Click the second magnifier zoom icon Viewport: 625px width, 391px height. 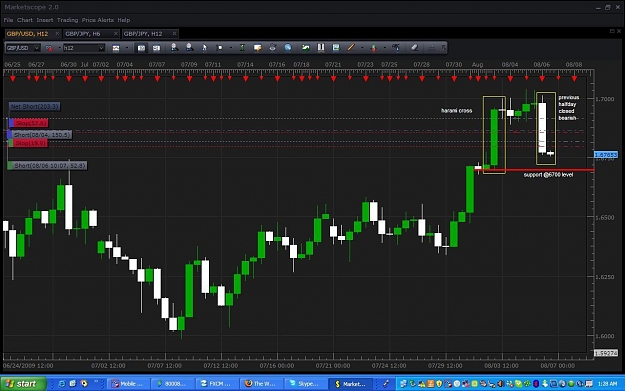[x=190, y=47]
